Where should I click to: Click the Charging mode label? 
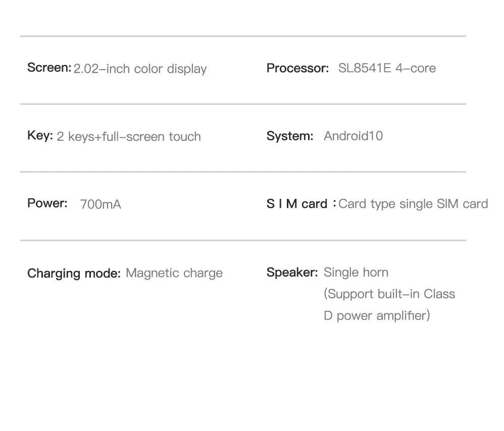click(74, 273)
